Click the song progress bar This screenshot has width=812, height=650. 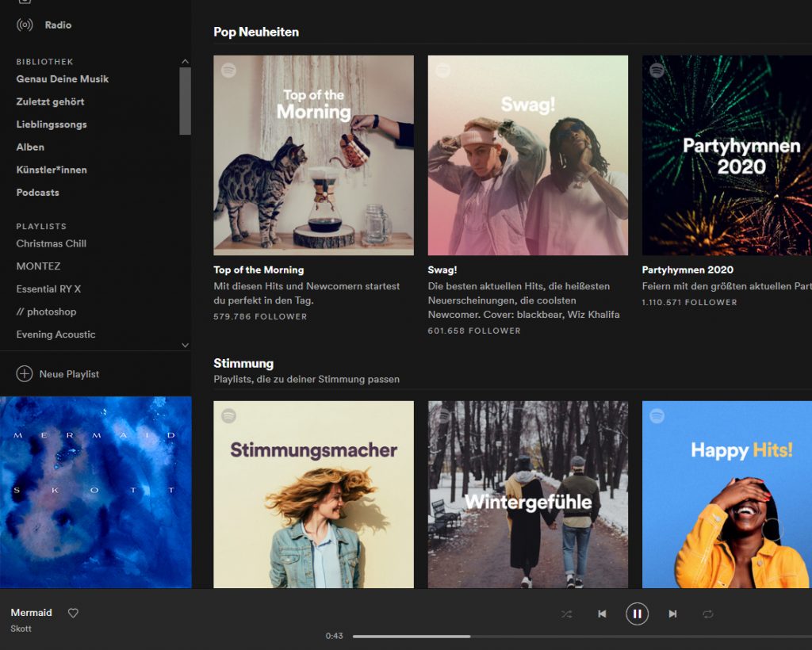pyautogui.click(x=555, y=636)
